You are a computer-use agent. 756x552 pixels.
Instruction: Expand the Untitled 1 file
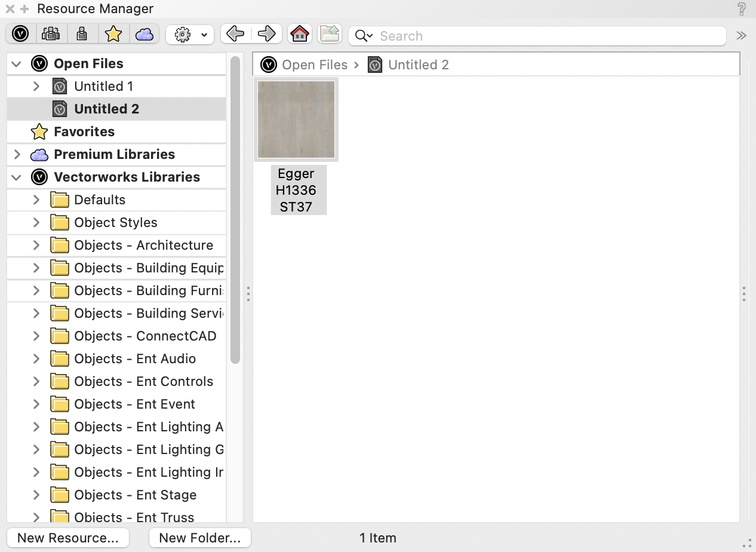point(36,86)
